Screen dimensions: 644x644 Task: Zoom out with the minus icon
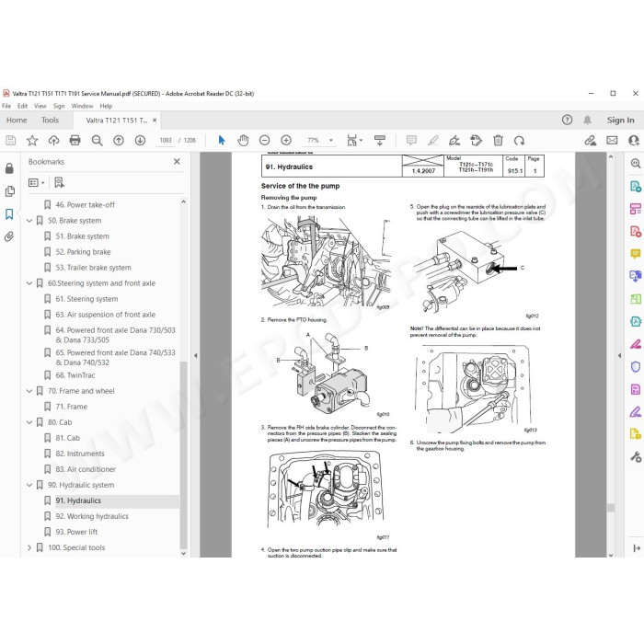[265, 141]
